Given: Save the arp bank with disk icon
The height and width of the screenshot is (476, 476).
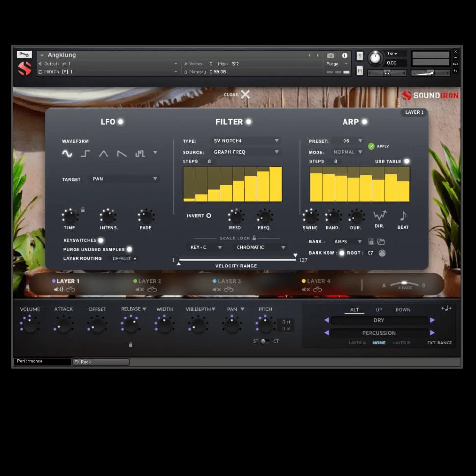Looking at the screenshot, I should [371, 242].
